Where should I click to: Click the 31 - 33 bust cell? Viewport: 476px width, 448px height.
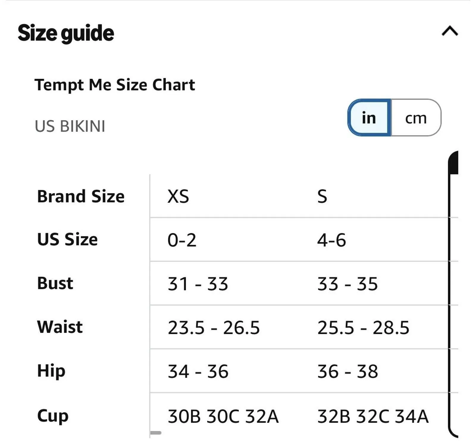198,284
